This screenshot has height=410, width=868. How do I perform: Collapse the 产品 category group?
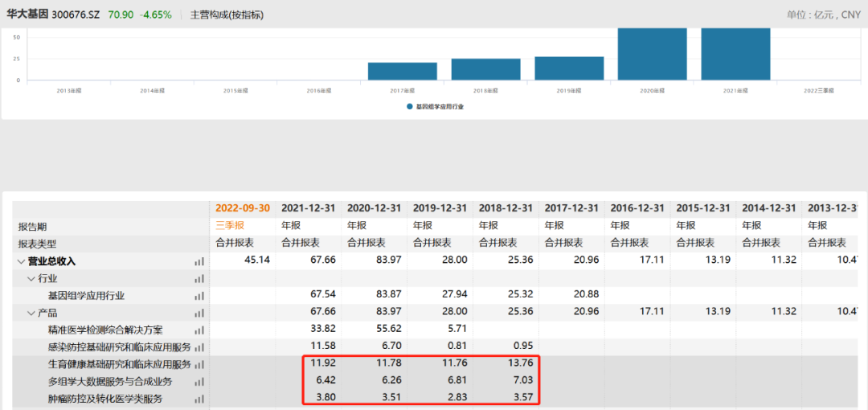(31, 314)
